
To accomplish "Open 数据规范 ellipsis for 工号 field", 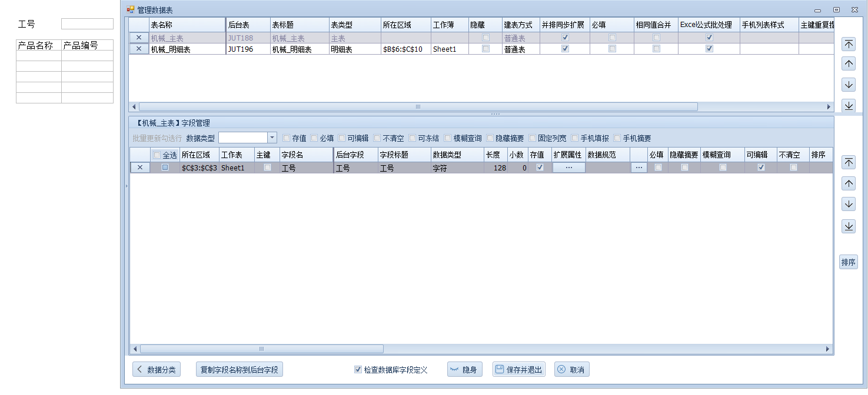I will [638, 168].
